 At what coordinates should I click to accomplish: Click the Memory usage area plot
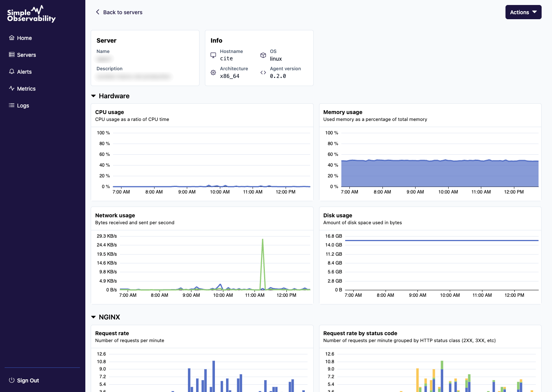440,174
